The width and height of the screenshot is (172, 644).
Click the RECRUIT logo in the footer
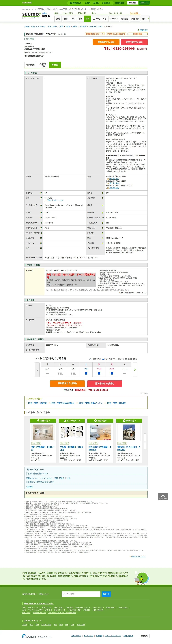(29, 636)
